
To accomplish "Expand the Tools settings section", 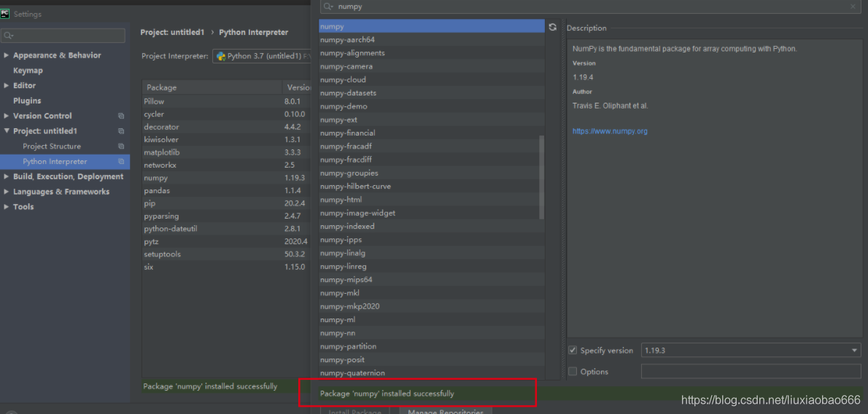I will tap(6, 207).
